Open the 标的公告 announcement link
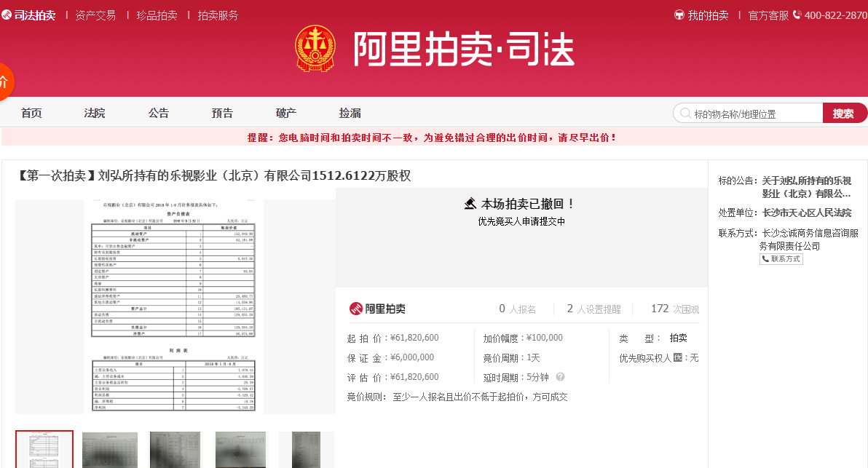The image size is (868, 468). pyautogui.click(x=807, y=187)
